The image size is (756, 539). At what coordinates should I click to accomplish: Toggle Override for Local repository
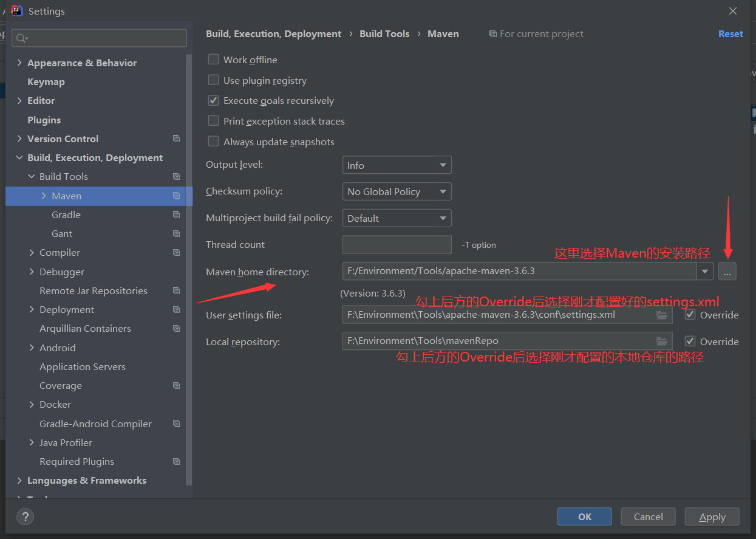pyautogui.click(x=690, y=342)
